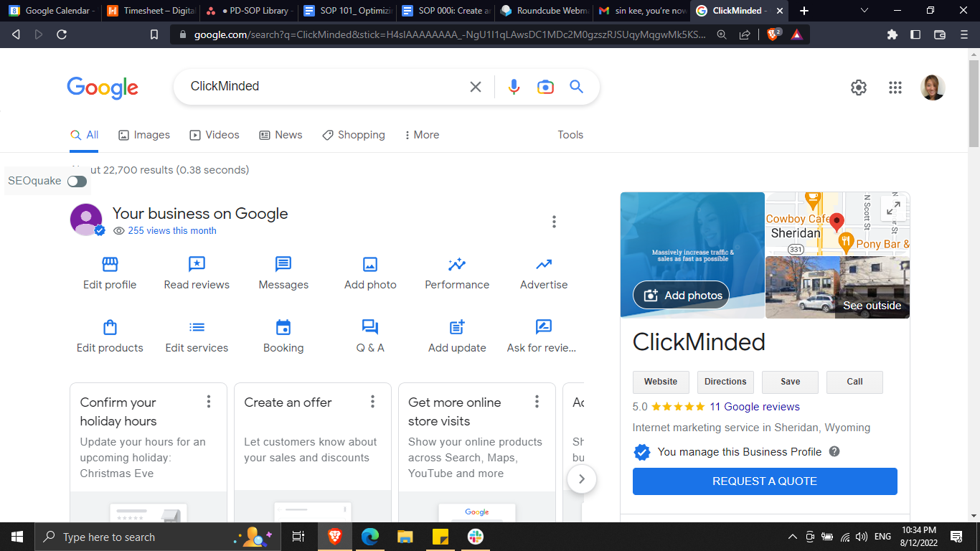Search by image with camera icon
Screen dimensions: 980x551
[x=545, y=87]
